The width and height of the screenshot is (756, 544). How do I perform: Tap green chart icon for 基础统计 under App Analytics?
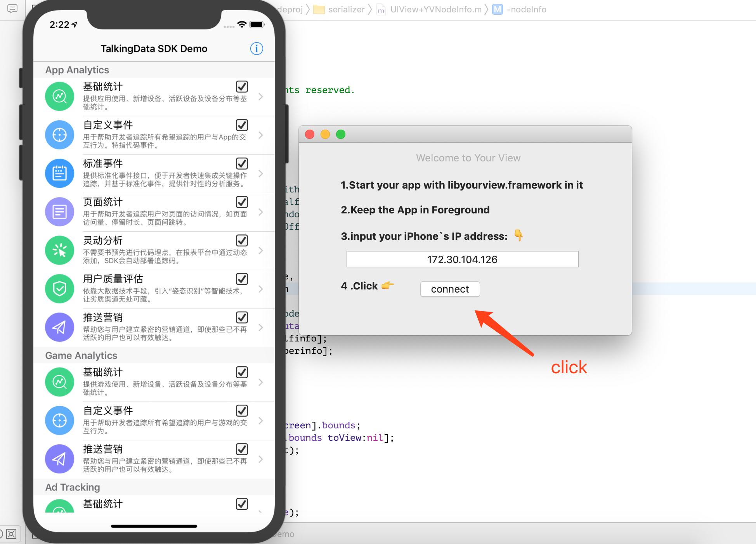click(x=59, y=96)
